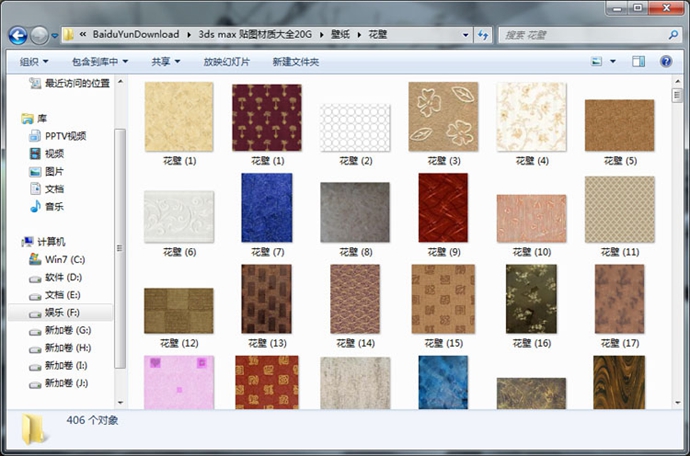Select grey texture thumbnail 花壁 (8)
This screenshot has width=690, height=456.
[355, 212]
